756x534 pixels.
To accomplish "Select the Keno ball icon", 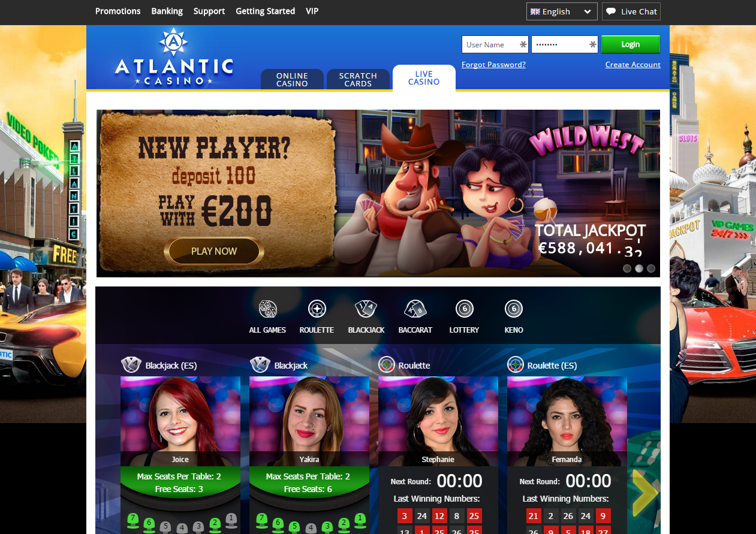I will point(513,309).
